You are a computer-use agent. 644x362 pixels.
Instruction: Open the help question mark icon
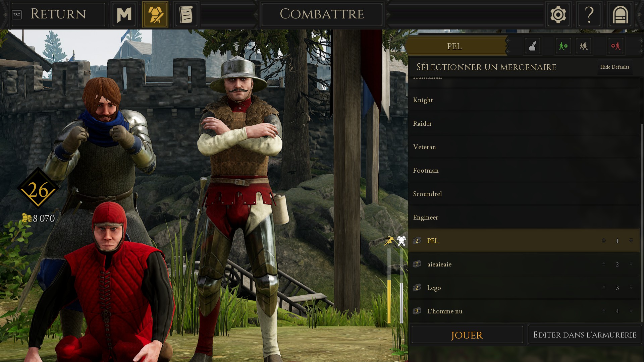click(589, 14)
